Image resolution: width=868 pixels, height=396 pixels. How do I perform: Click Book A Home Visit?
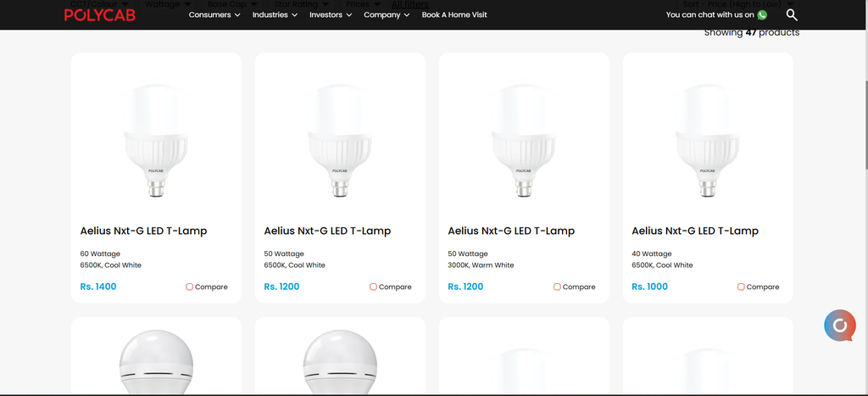[x=454, y=15]
